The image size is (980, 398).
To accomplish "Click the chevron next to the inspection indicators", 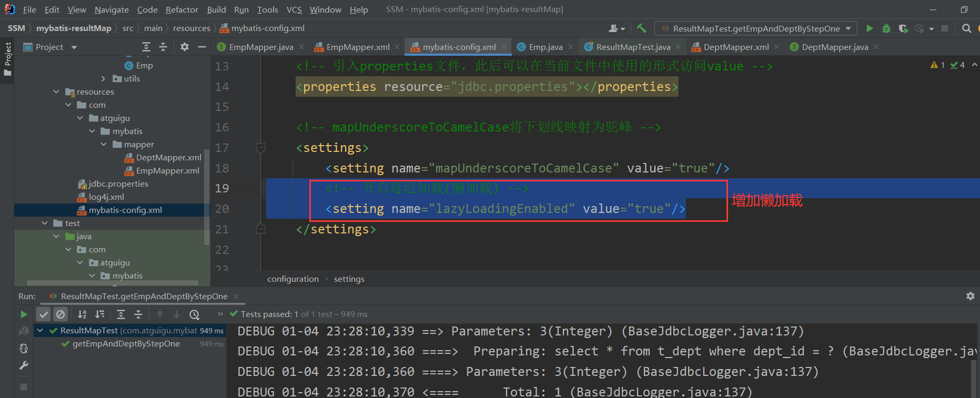I will 974,65.
